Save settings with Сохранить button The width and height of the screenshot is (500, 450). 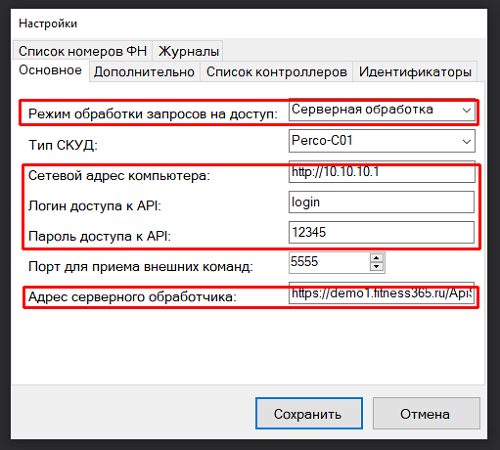click(309, 413)
